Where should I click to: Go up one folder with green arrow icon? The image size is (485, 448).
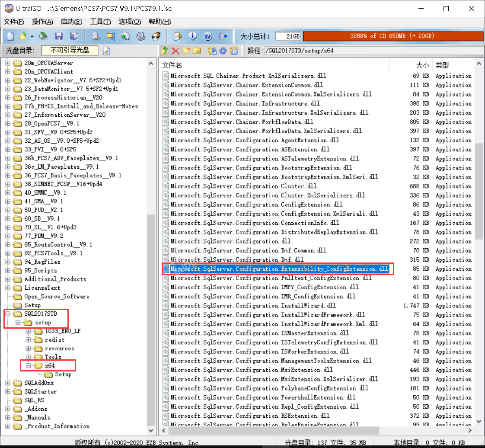coord(165,51)
